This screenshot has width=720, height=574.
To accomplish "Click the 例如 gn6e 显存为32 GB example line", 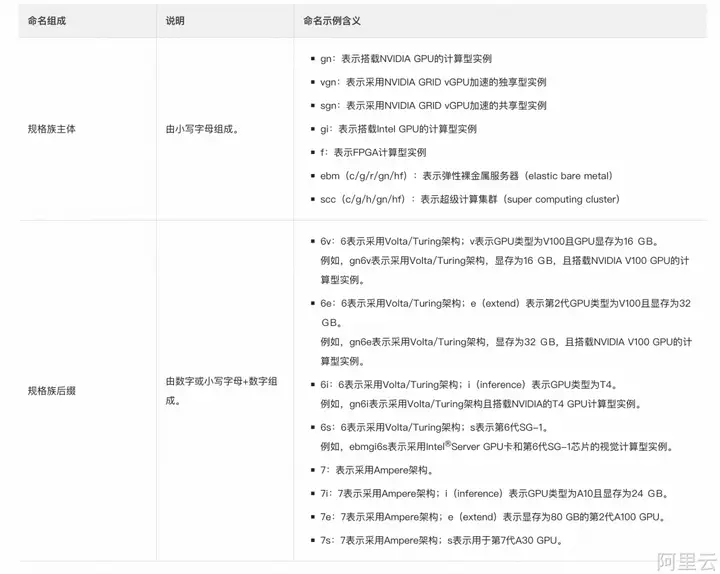I will pyautogui.click(x=506, y=351).
